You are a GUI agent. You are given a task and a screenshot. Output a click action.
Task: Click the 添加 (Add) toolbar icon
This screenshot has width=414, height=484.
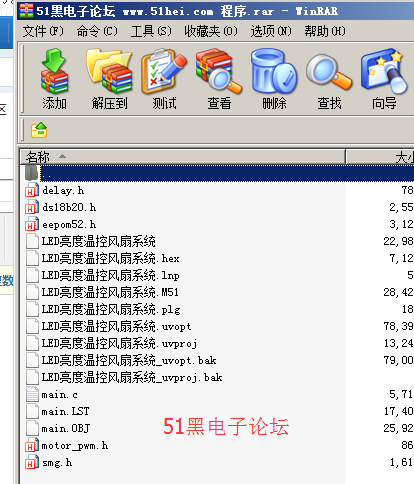coord(54,79)
